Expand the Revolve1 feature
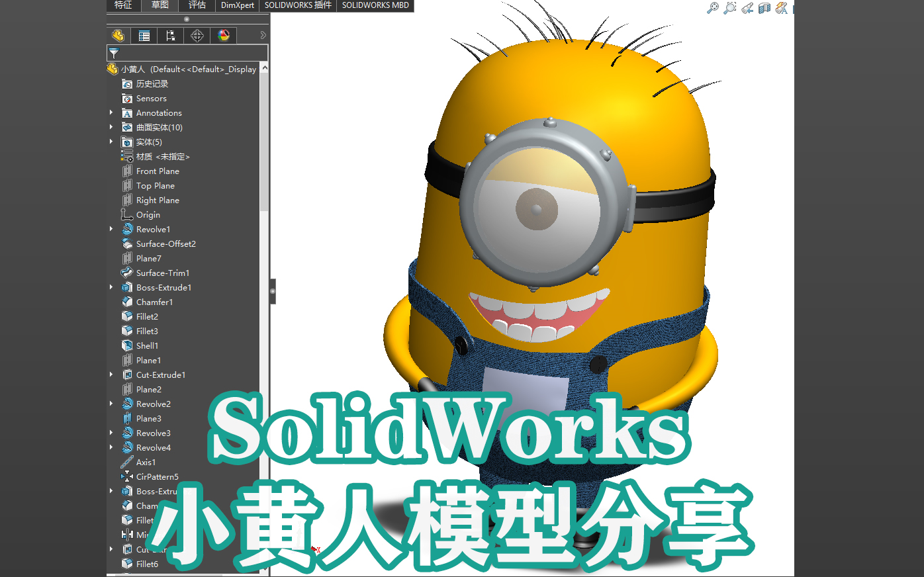 (x=111, y=229)
